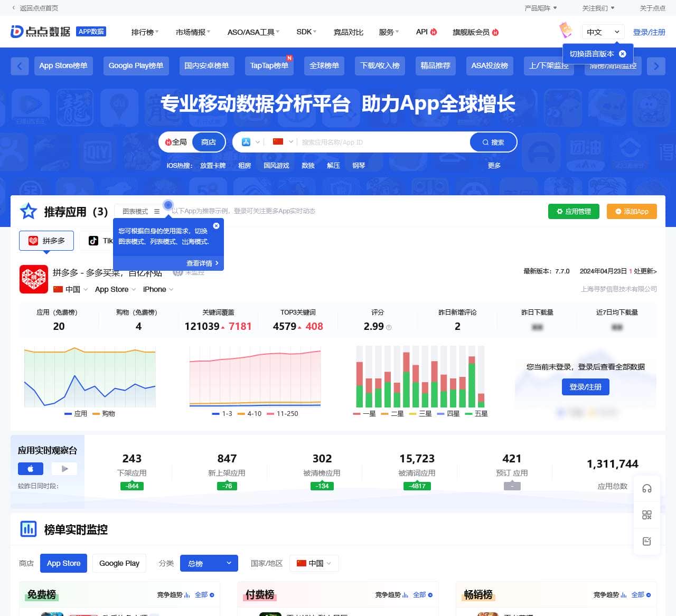Go back via 返回点点首页

[x=35, y=8]
